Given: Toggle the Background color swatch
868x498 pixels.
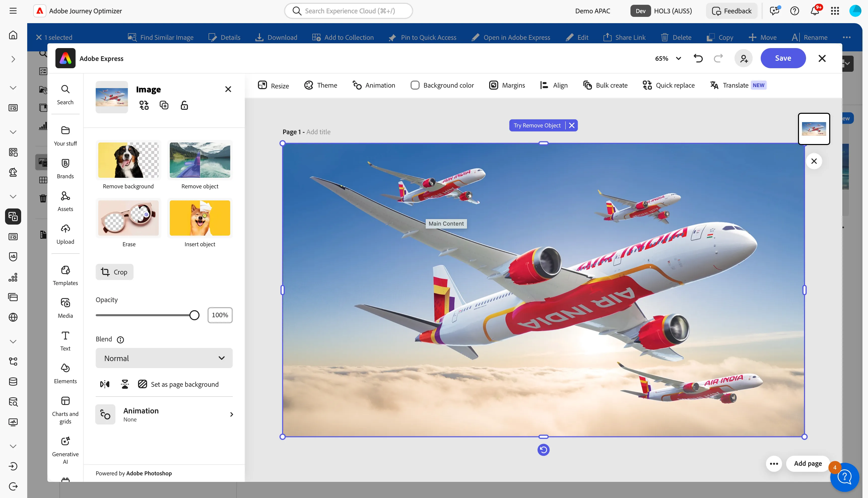Looking at the screenshot, I should [x=415, y=85].
